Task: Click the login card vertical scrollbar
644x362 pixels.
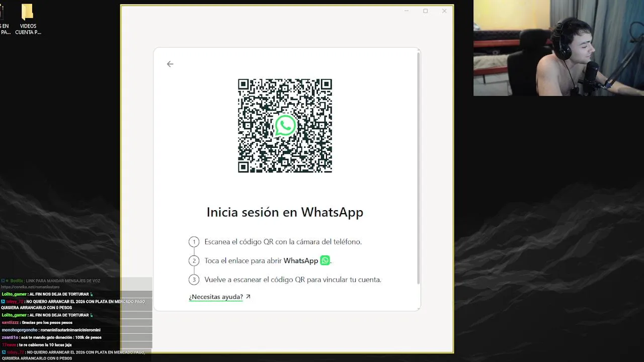Action: [419, 167]
